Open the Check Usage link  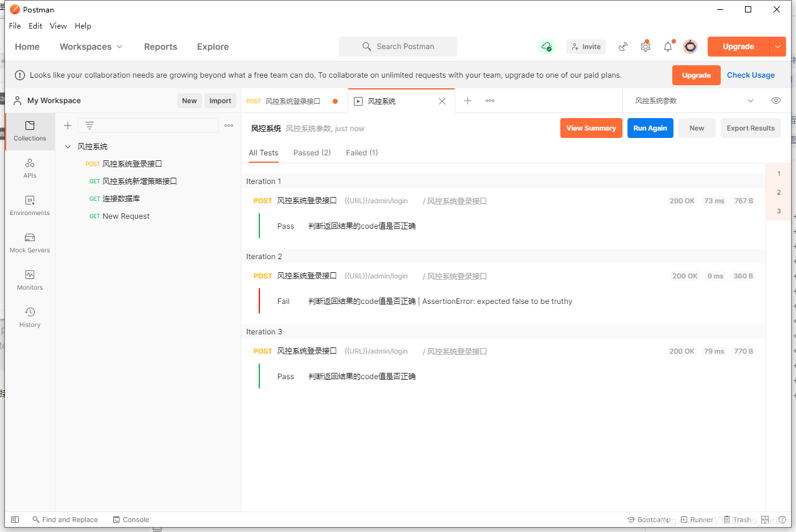(x=751, y=75)
